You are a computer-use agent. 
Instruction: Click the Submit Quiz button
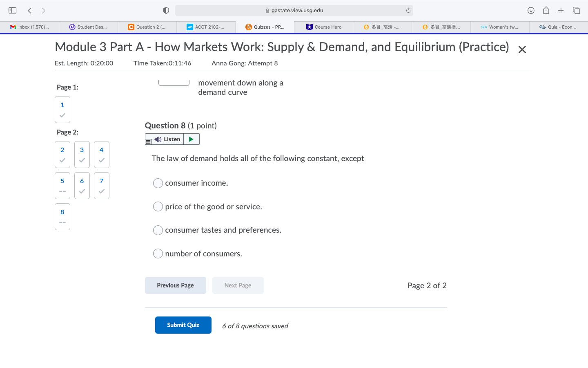[183, 325]
